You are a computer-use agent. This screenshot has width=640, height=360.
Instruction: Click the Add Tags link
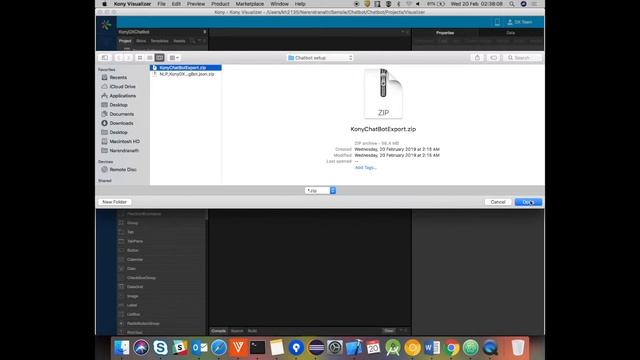coord(365,167)
